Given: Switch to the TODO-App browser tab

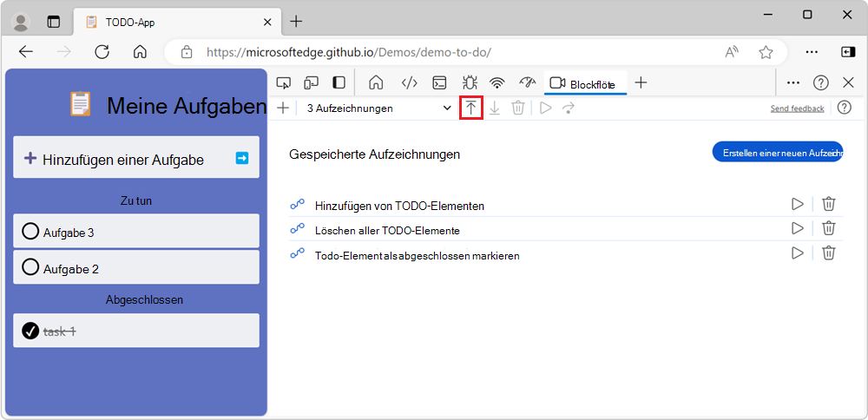Looking at the screenshot, I should (174, 22).
